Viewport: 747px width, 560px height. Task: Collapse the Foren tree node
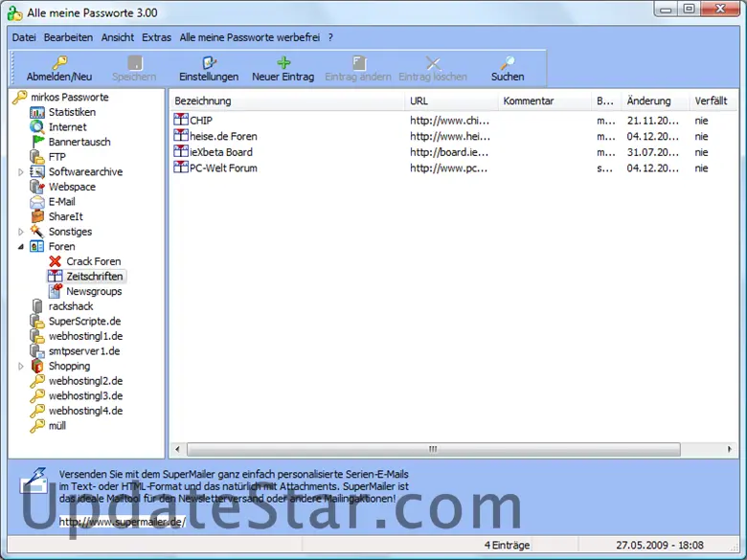pyautogui.click(x=21, y=247)
